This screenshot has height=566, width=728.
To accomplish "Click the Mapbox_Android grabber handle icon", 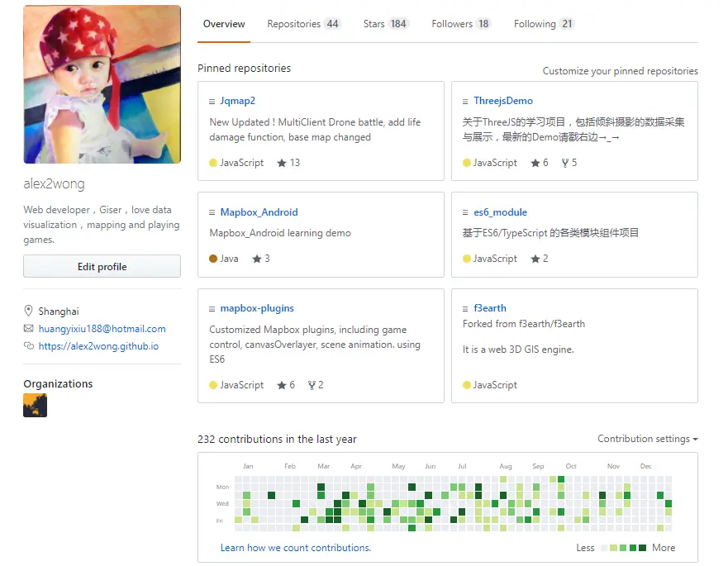I will coord(212,212).
